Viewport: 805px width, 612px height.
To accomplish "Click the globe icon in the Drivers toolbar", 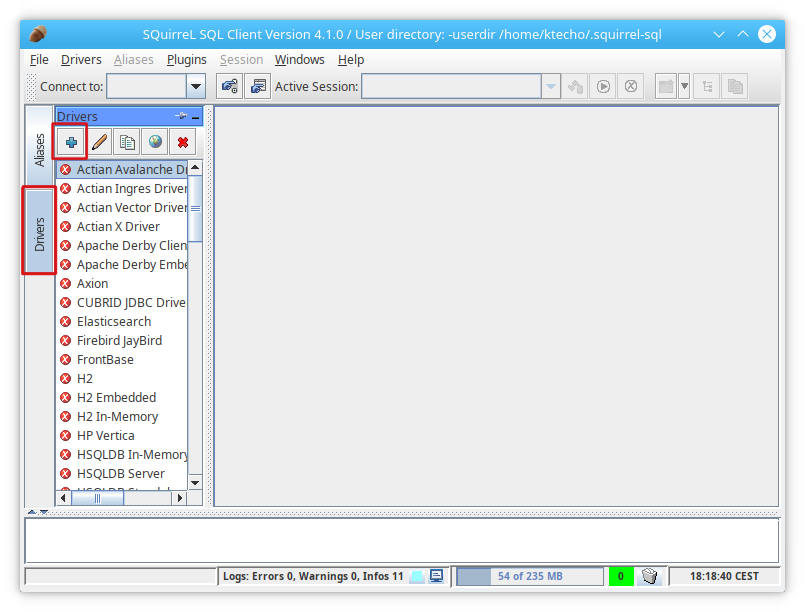I will 155,142.
